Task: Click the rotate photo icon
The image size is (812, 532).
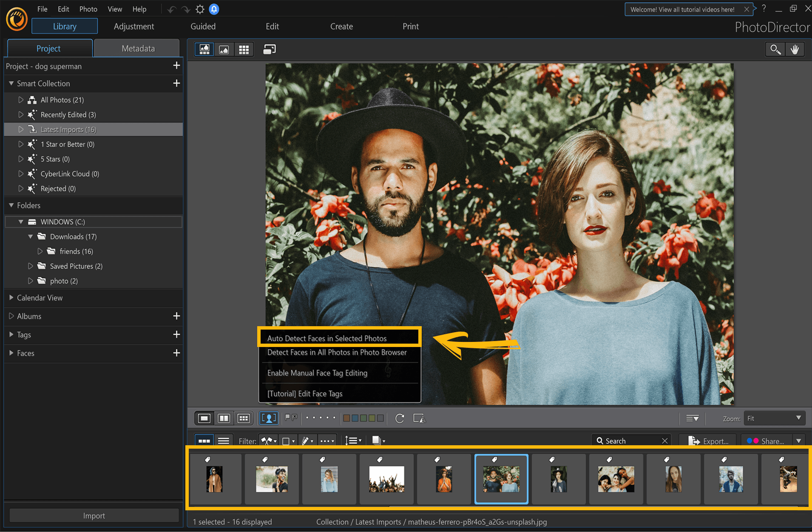Action: [x=400, y=418]
